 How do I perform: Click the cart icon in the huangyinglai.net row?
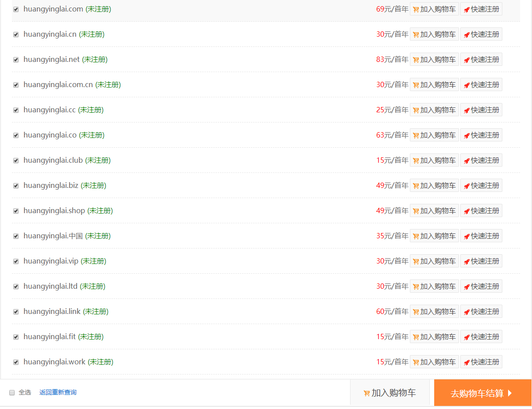[416, 60]
